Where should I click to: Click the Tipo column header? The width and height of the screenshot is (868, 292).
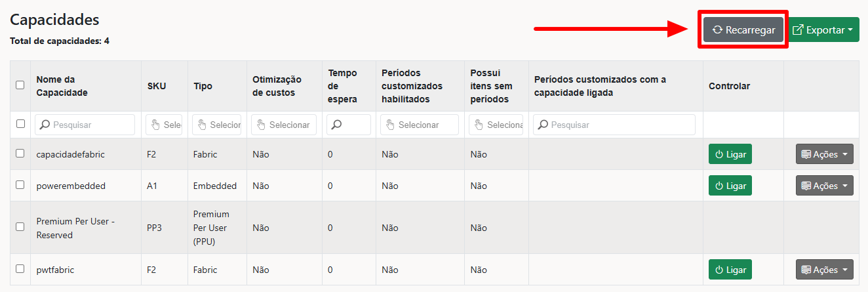203,86
